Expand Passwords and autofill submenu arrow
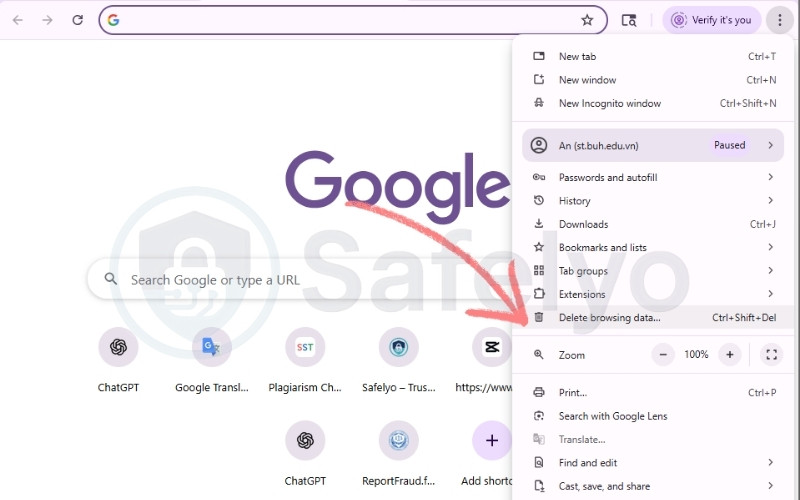The width and height of the screenshot is (800, 500). [771, 177]
